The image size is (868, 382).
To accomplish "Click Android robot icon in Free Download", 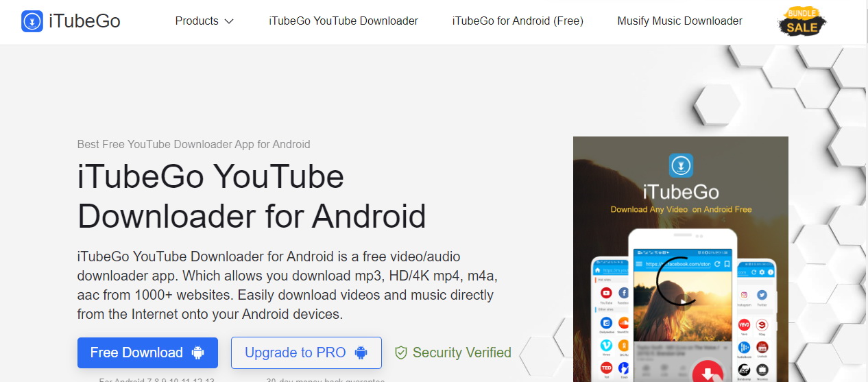I will click(x=198, y=353).
